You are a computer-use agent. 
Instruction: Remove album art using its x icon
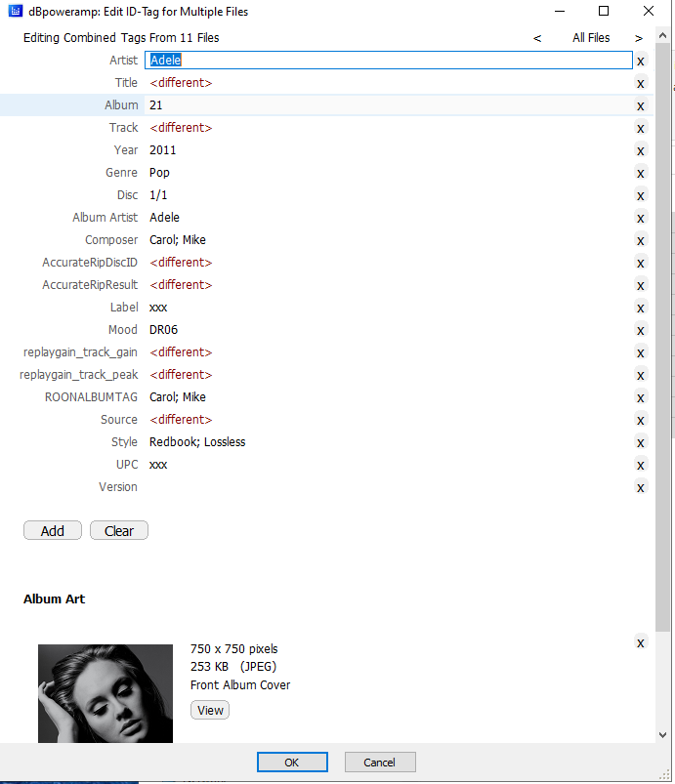(641, 642)
